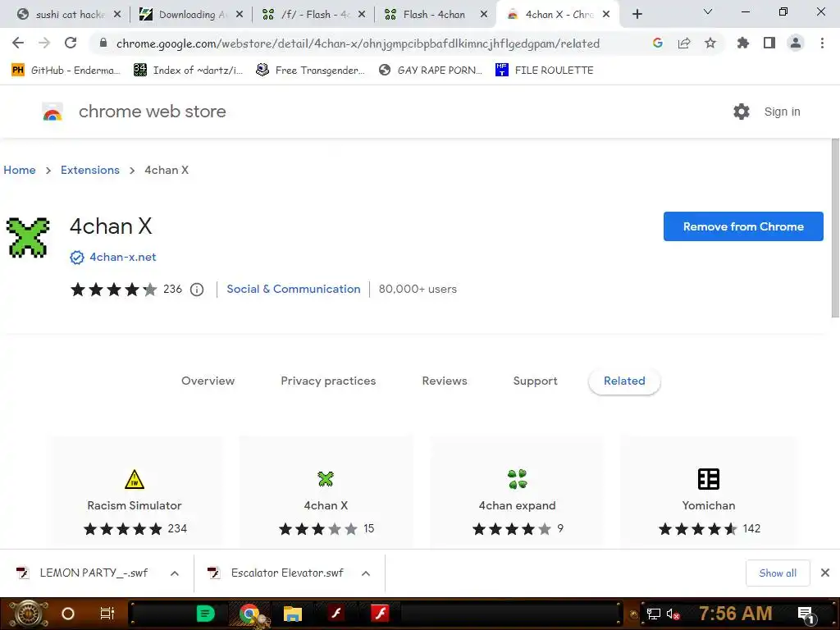Expand options for Escalator Elevator.swf download
This screenshot has width=840, height=630.
click(366, 573)
